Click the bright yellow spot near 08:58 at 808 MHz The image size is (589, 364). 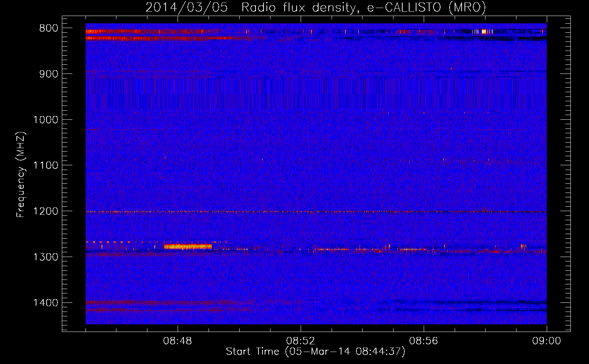pyautogui.click(x=484, y=31)
